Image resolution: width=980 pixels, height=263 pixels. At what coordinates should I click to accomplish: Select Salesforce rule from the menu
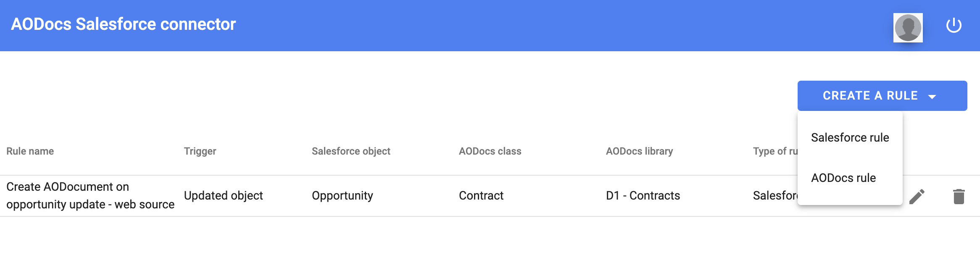pos(850,137)
